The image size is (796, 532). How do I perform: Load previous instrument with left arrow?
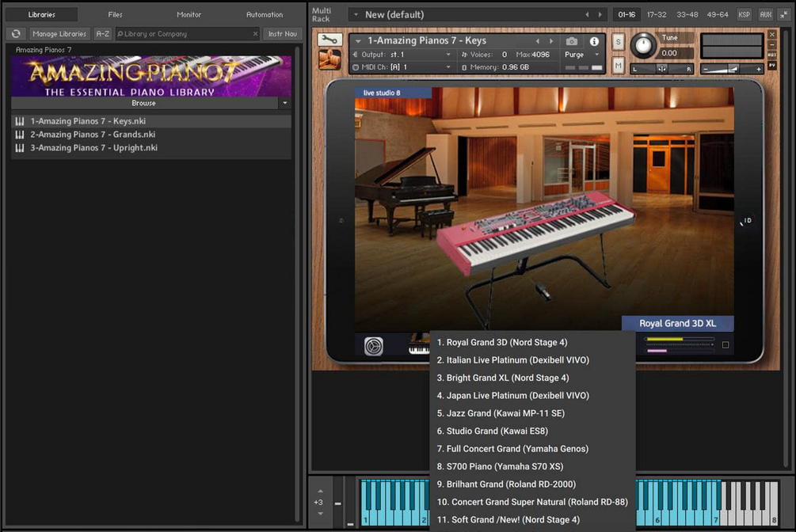point(538,40)
